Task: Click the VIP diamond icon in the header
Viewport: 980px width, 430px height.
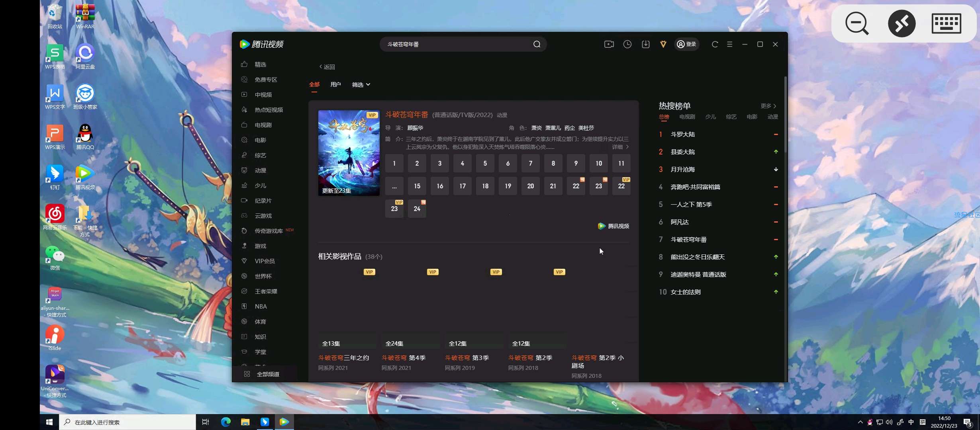Action: pyautogui.click(x=663, y=44)
